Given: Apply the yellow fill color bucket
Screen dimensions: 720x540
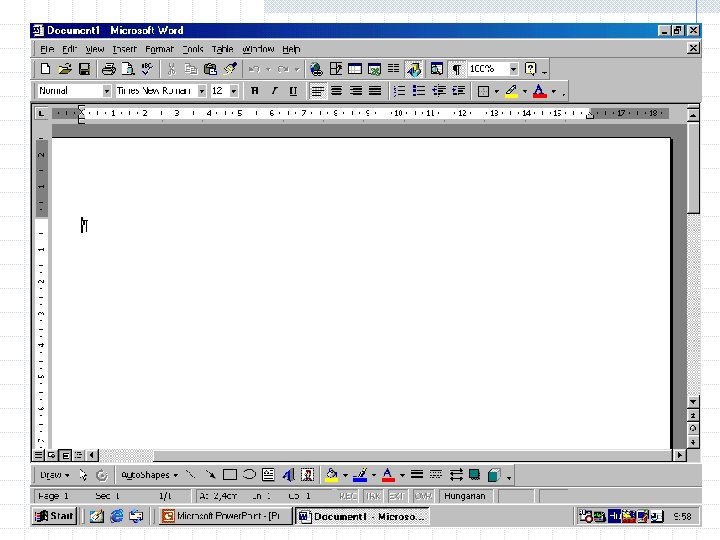Looking at the screenshot, I should coord(332,475).
